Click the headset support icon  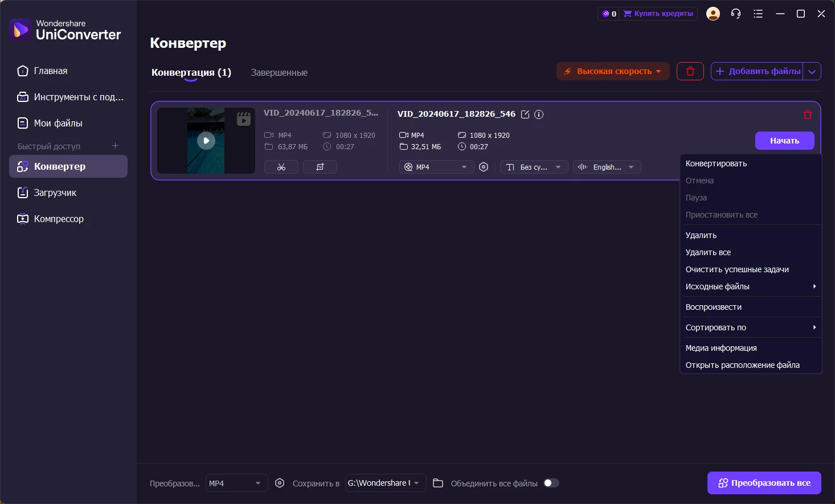pyautogui.click(x=736, y=14)
